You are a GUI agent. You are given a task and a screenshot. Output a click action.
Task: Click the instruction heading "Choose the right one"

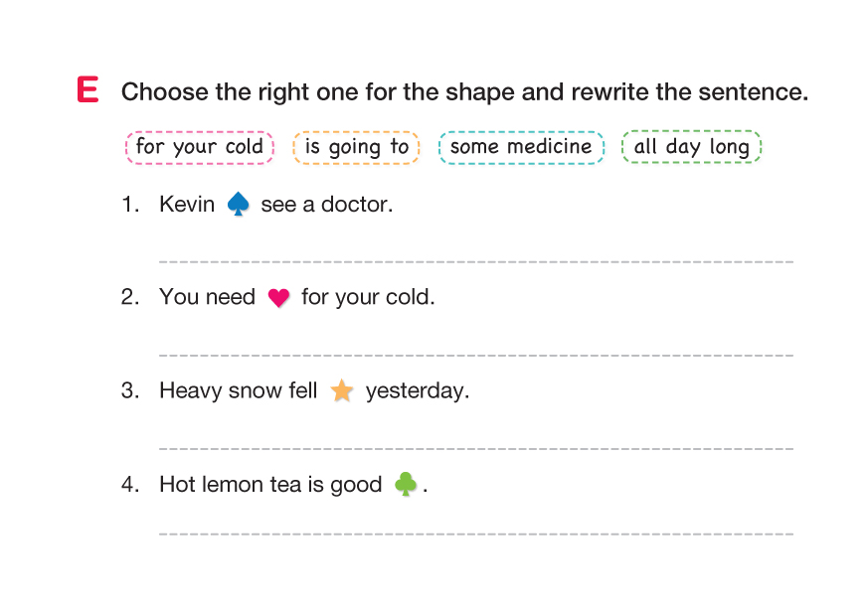point(464,92)
